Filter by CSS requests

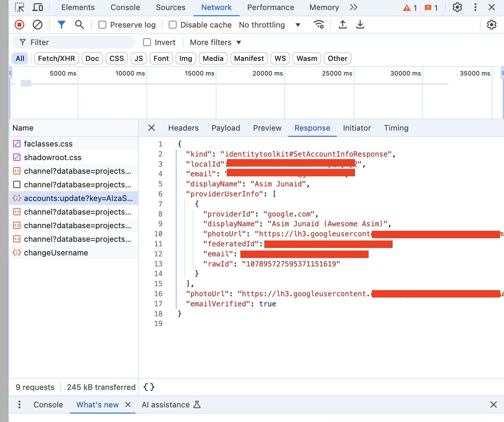pos(117,58)
